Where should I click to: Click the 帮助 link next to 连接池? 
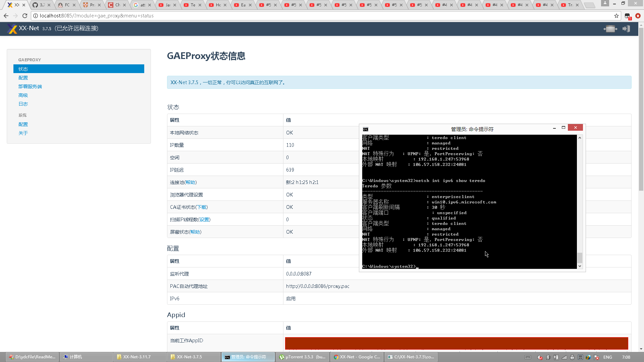[x=191, y=182]
